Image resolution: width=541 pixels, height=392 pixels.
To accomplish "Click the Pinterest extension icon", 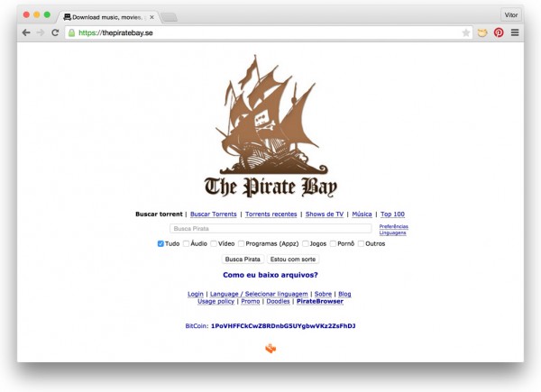I will pyautogui.click(x=499, y=32).
